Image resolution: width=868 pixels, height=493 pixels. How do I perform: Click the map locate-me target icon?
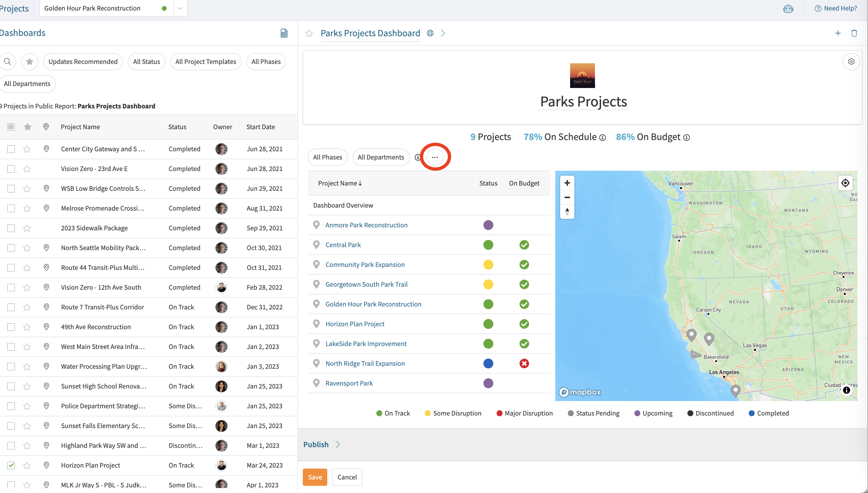[845, 183]
